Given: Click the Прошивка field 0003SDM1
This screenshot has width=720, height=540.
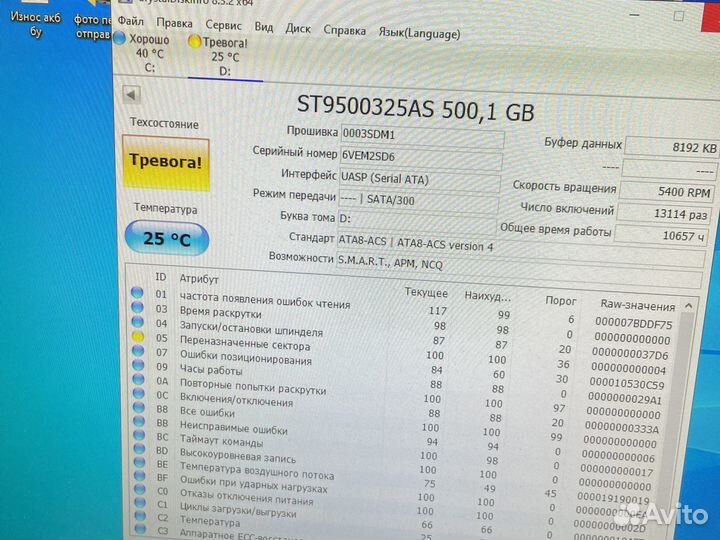Looking at the screenshot, I should coord(422,136).
